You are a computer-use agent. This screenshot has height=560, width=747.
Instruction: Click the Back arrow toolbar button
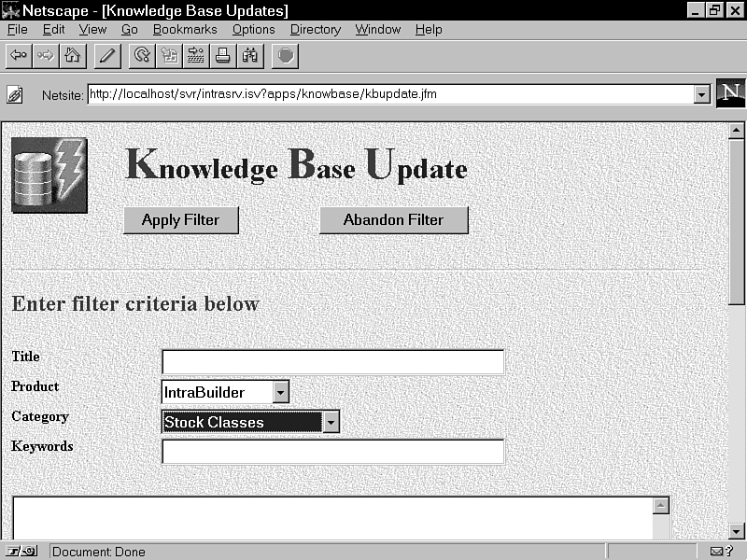pos(18,56)
